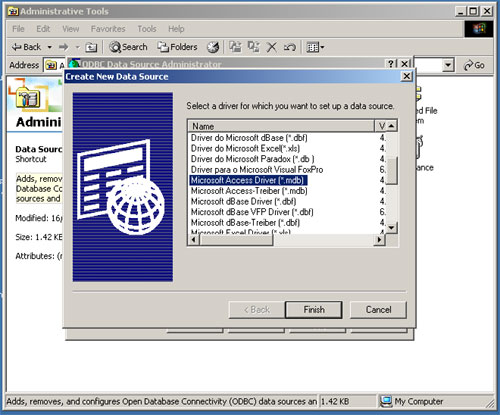This screenshot has height=415, width=500.
Task: Minimize the Administrative Tools window
Action: (461, 11)
